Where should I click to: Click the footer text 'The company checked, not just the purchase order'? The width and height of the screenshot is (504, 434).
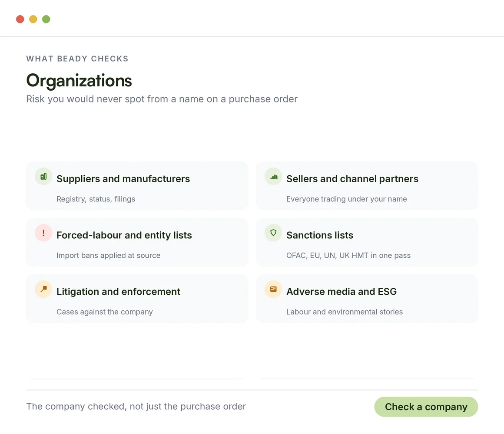tap(136, 406)
